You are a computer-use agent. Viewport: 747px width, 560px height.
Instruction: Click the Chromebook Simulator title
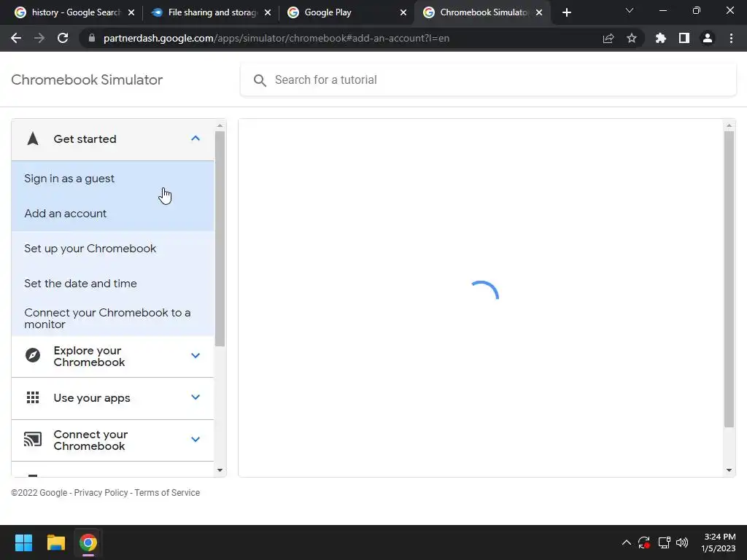(x=87, y=79)
